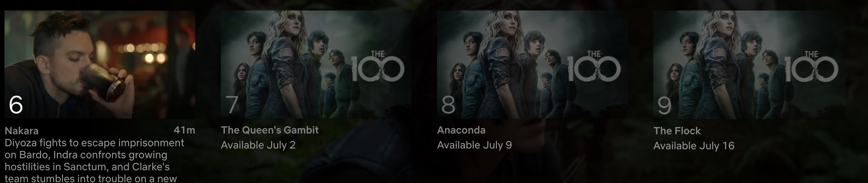The width and height of the screenshot is (868, 183).
Task: Choose episode 9 The Flock thumbnail
Action: click(749, 64)
